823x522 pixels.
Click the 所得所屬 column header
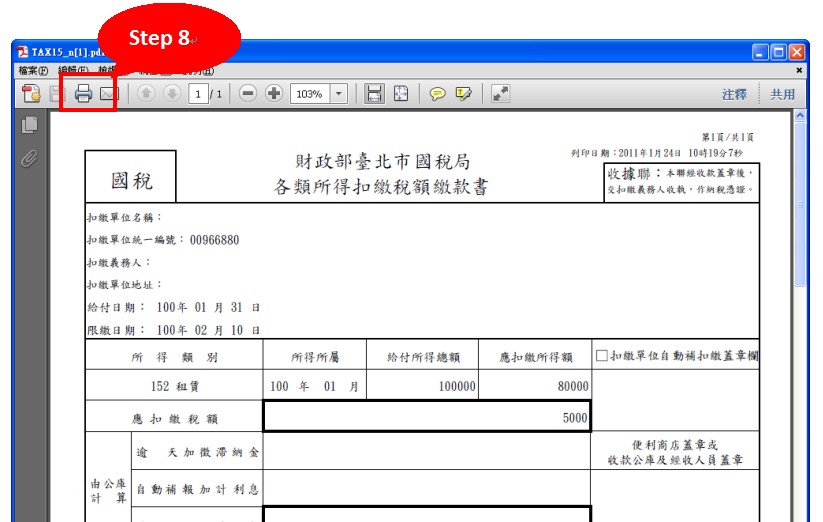pos(315,357)
